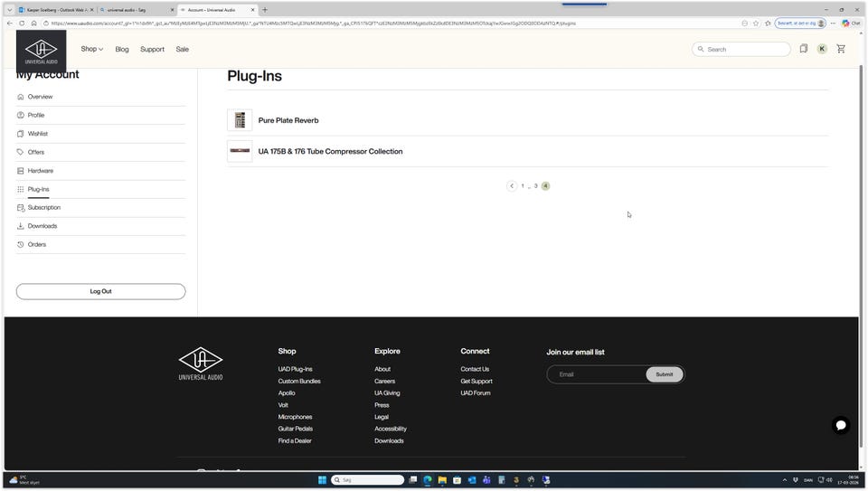Focus the Email input in footer

click(x=596, y=374)
